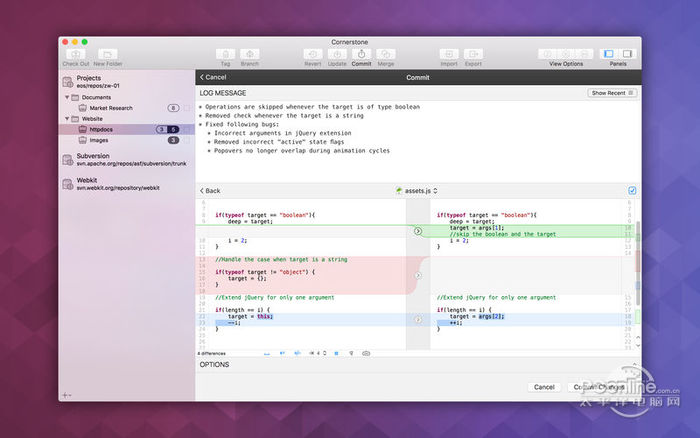This screenshot has width=700, height=438.
Task: Click the dark badge on httpdocs row
Action: pos(173,129)
